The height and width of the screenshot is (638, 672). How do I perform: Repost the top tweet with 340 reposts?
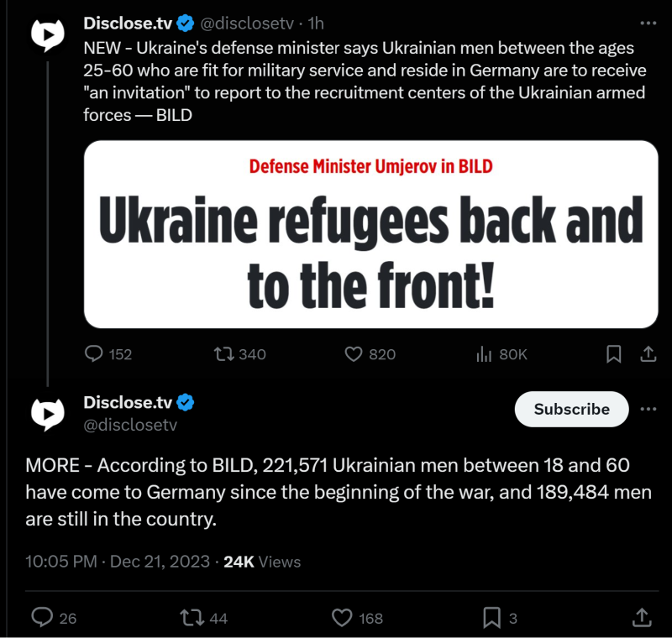pos(223,354)
